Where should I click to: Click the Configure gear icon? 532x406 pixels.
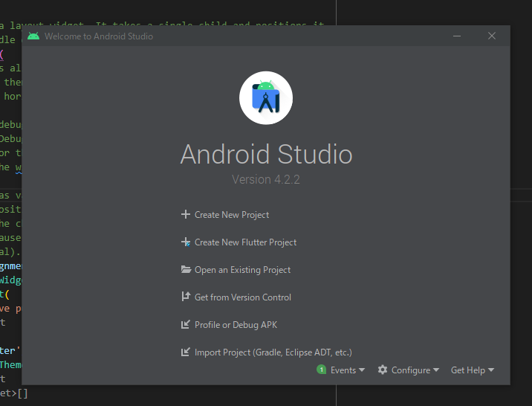(383, 370)
